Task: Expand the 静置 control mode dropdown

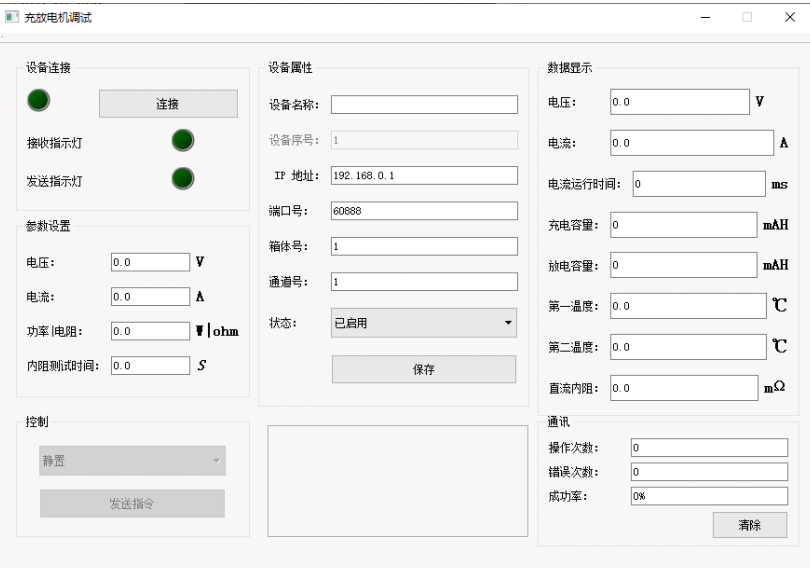Action: pyautogui.click(x=132, y=461)
